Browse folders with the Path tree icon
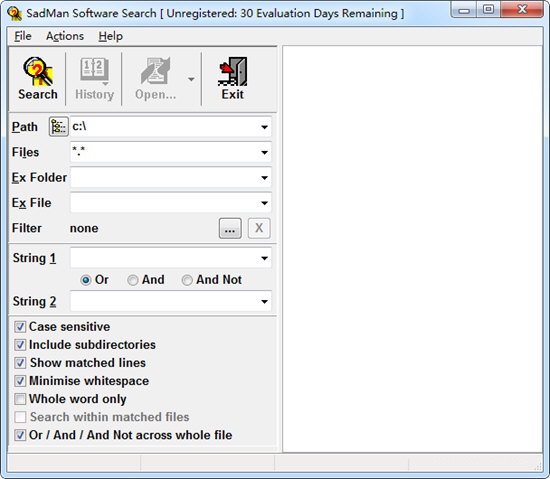The width and height of the screenshot is (550, 479). pyautogui.click(x=58, y=127)
